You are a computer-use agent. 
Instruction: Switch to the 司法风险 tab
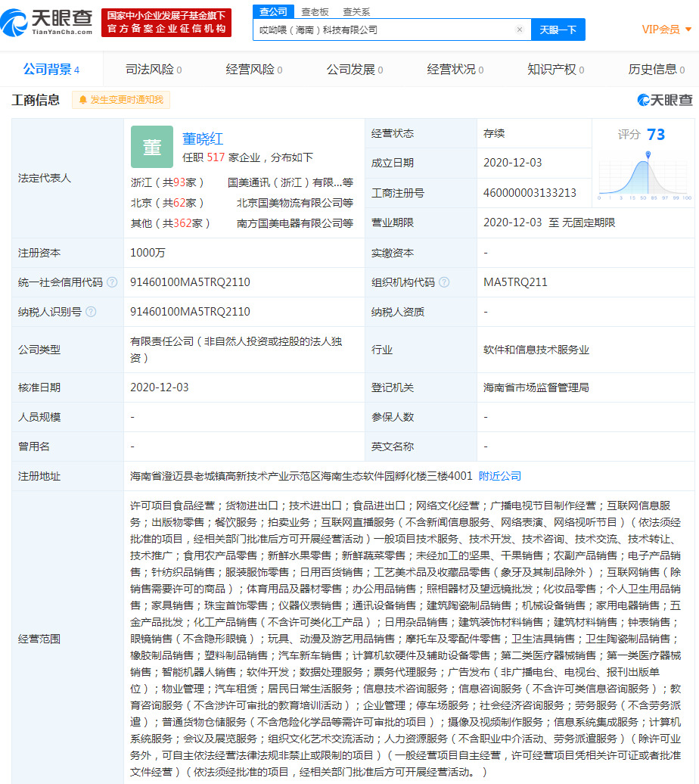[153, 69]
